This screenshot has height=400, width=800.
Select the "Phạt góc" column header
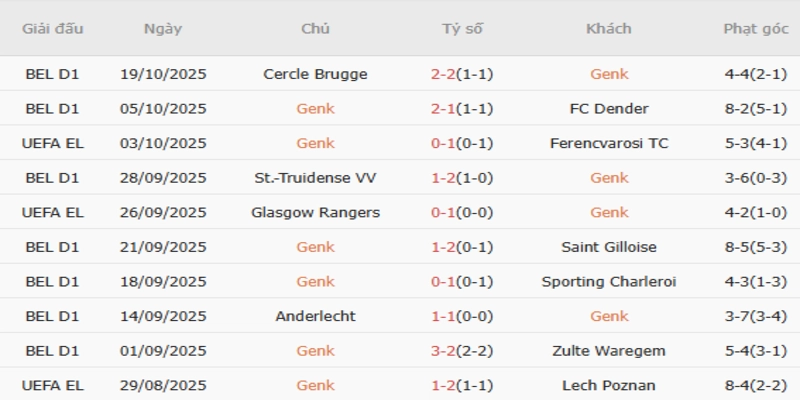point(753,29)
